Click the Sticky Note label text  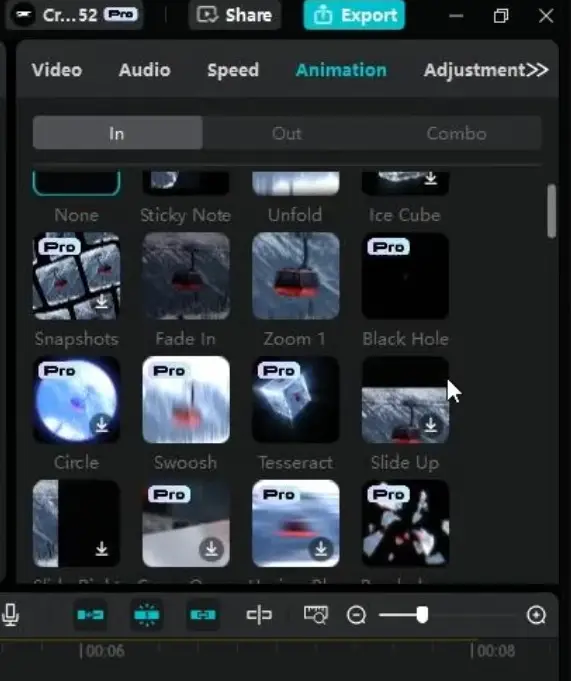pyautogui.click(x=185, y=215)
